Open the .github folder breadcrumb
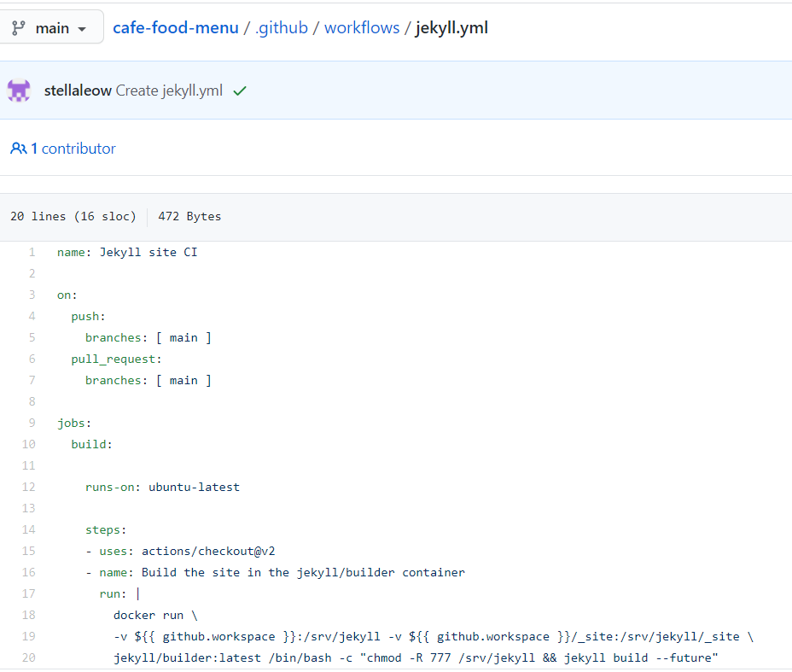 pyautogui.click(x=282, y=27)
